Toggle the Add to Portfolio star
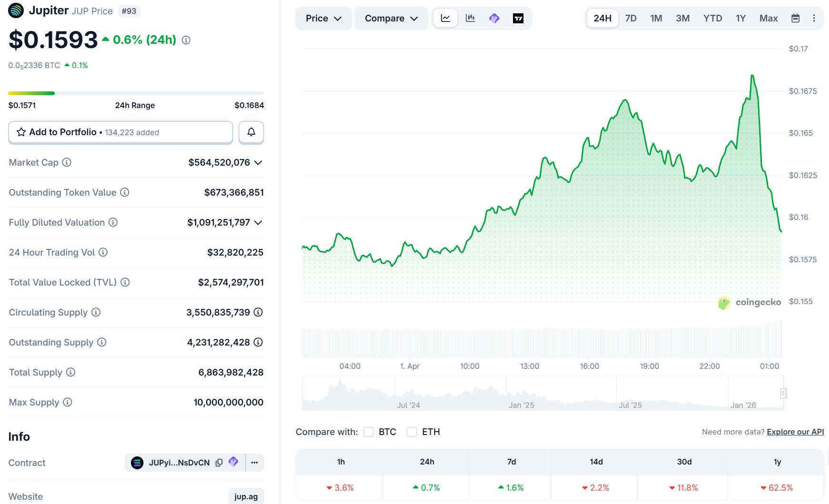Screen dimensions: 829x504 coord(21,132)
